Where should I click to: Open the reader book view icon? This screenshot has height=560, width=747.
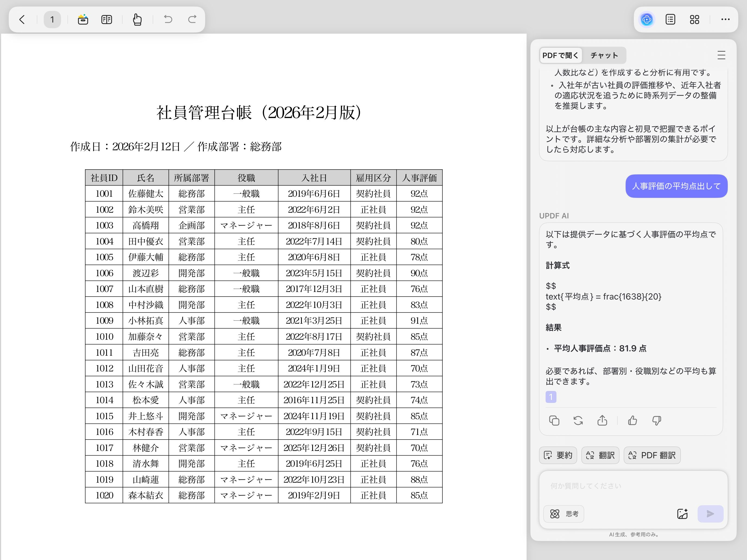(x=106, y=20)
